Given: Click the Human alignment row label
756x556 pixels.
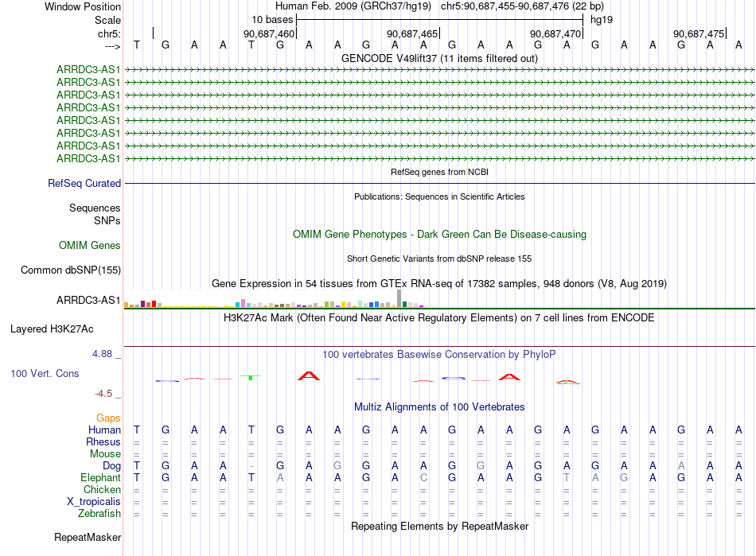Looking at the screenshot, I should 104,430.
